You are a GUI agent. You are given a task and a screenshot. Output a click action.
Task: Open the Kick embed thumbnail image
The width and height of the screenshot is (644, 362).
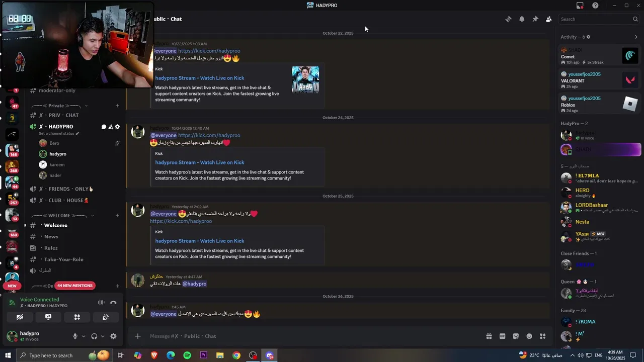[305, 79]
